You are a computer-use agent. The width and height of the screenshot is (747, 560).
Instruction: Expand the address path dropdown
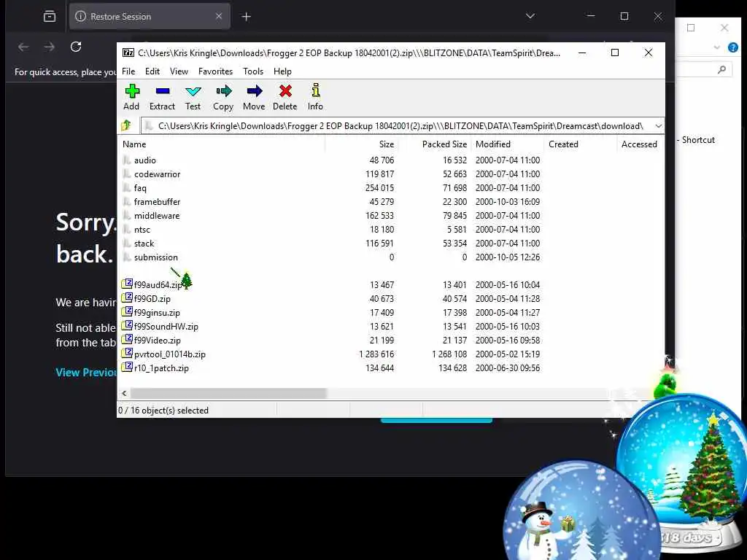658,125
